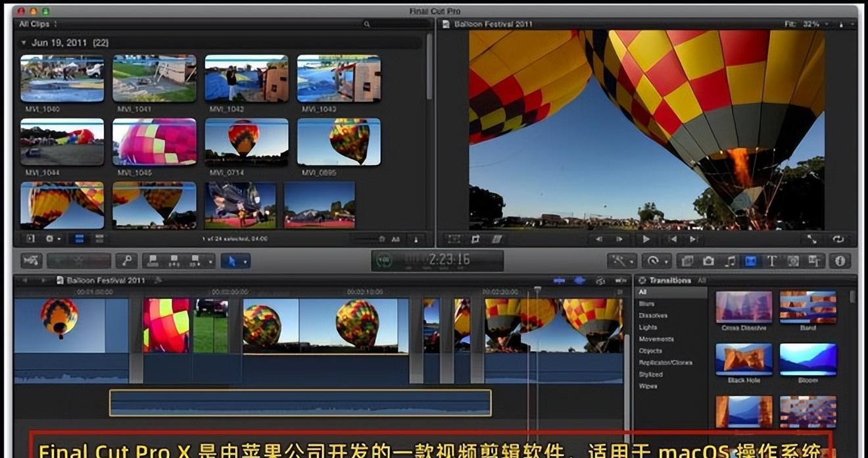Choose the Black Hole transition thumbnail
Viewport: 868px width, 458px height.
click(744, 359)
